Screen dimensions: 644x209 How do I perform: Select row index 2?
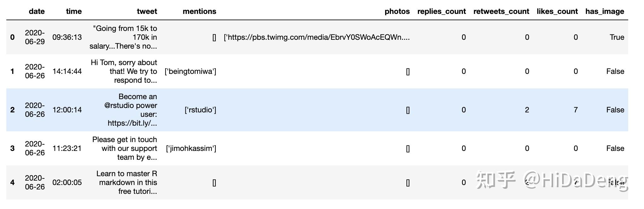(x=12, y=110)
